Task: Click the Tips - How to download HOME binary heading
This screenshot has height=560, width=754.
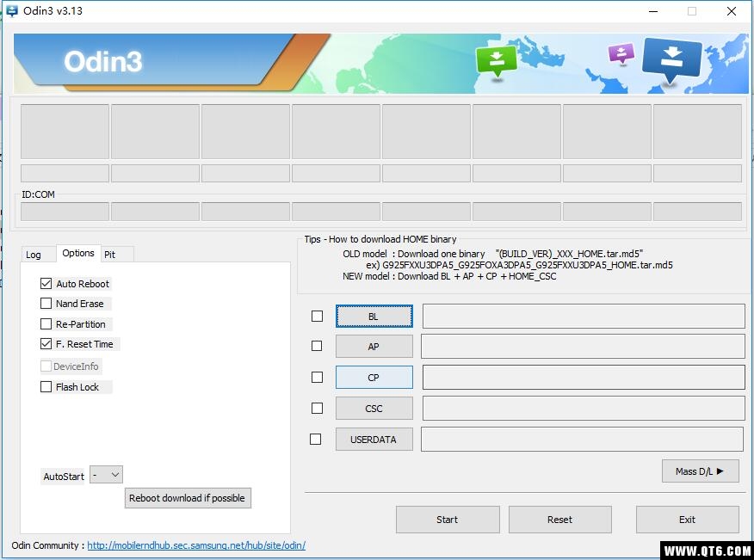Action: (x=380, y=239)
